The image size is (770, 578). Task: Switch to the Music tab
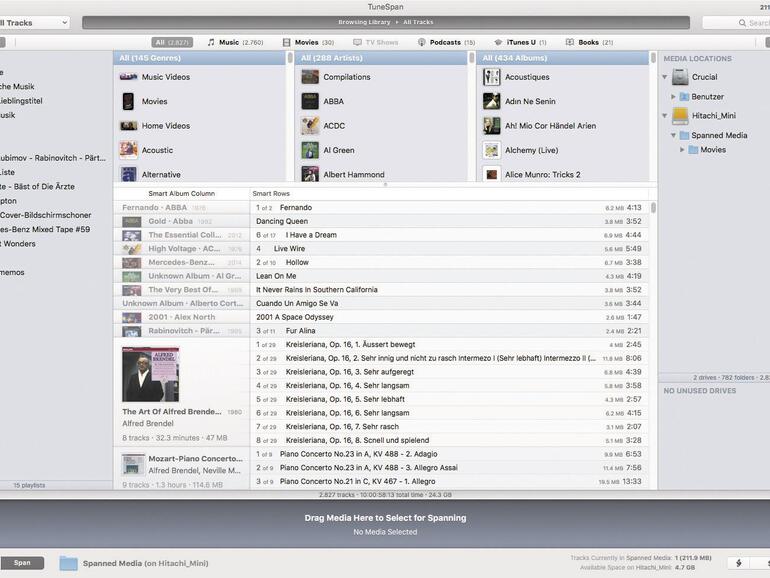[x=235, y=43]
